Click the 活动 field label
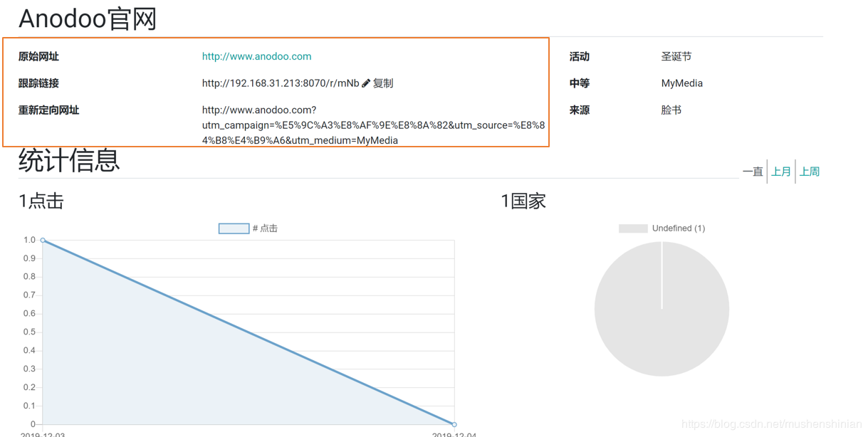Screen dimensions: 868x437 tap(580, 56)
